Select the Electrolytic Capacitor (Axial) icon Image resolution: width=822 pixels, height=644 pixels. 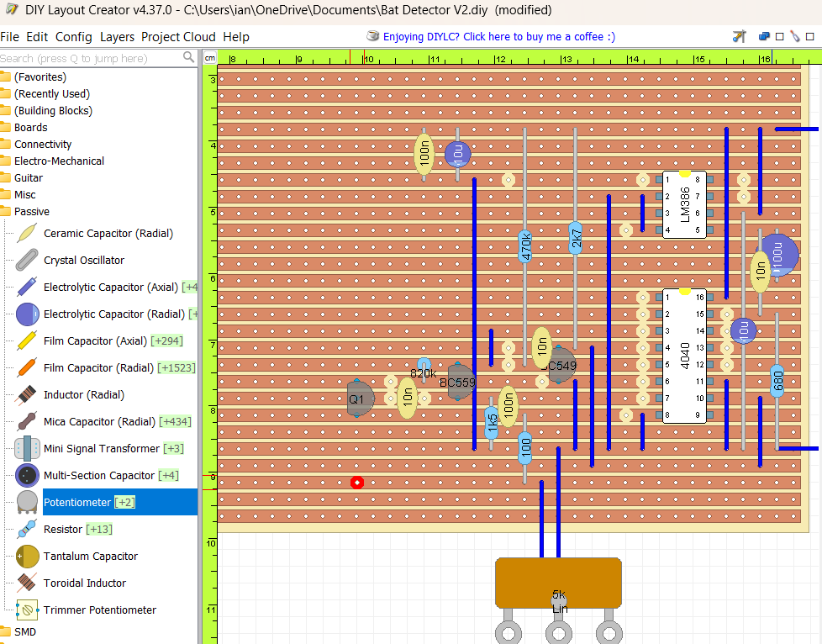27,287
